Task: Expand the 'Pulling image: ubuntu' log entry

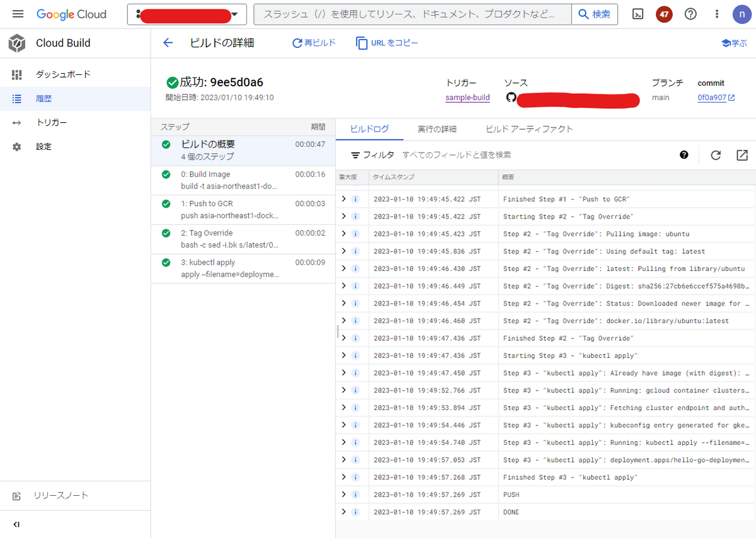Action: pos(343,234)
